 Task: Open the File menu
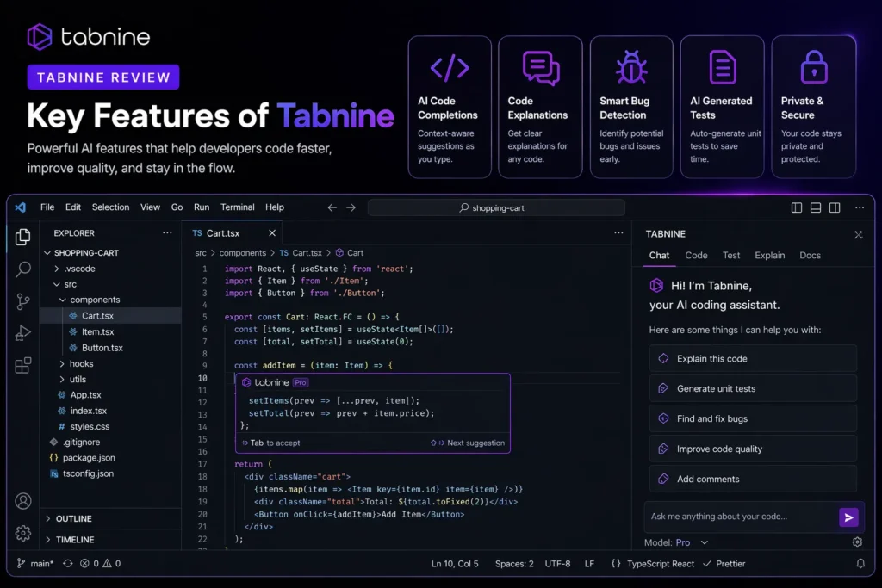click(47, 207)
